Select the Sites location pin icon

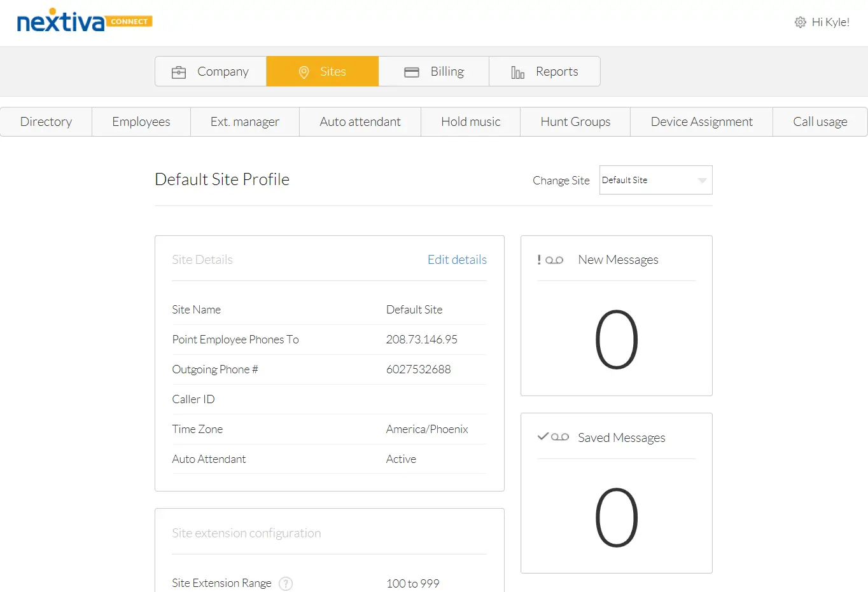point(304,71)
